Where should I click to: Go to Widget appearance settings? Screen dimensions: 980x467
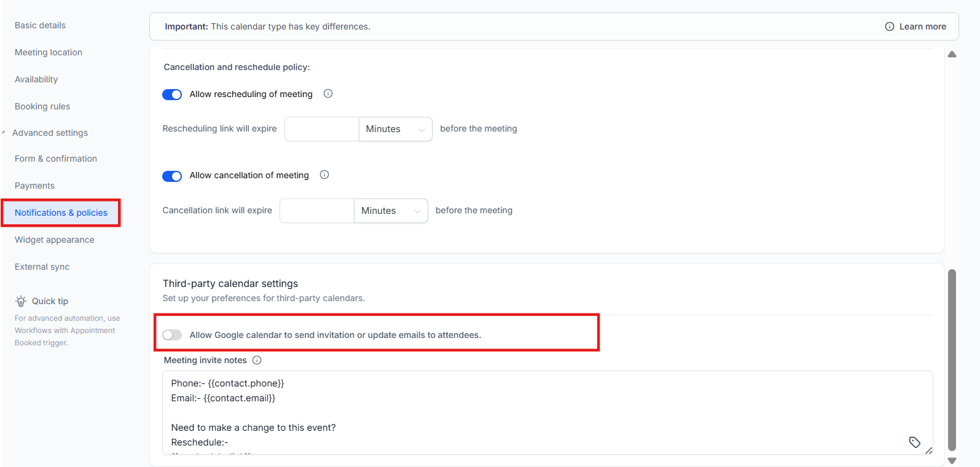(x=55, y=240)
